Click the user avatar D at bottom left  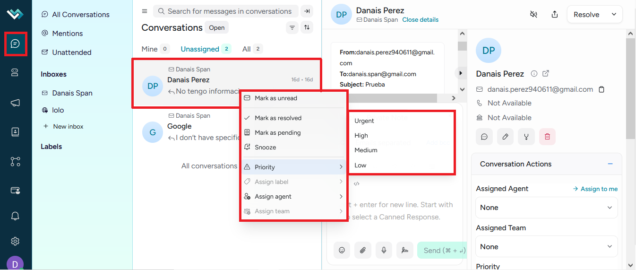(x=14, y=263)
